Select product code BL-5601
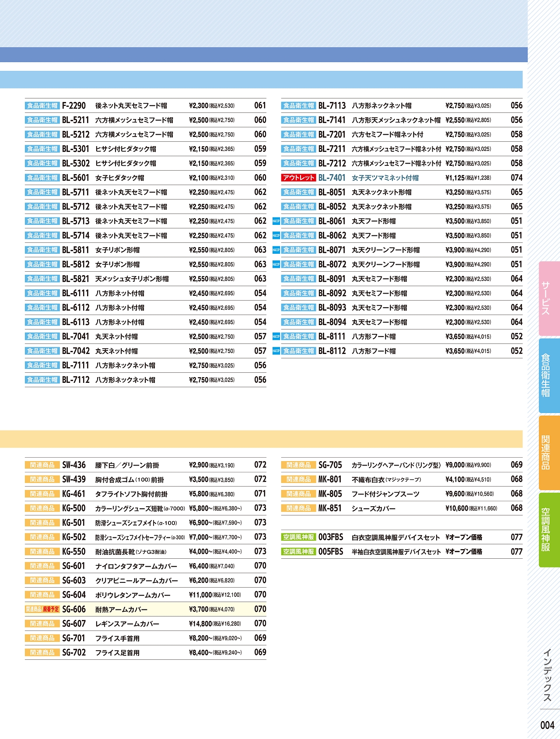 pos(76,178)
